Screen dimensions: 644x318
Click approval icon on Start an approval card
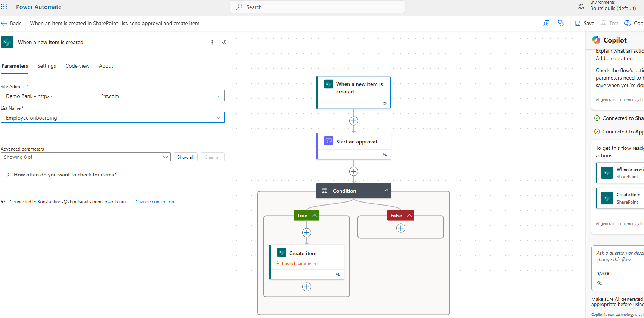[x=329, y=141]
